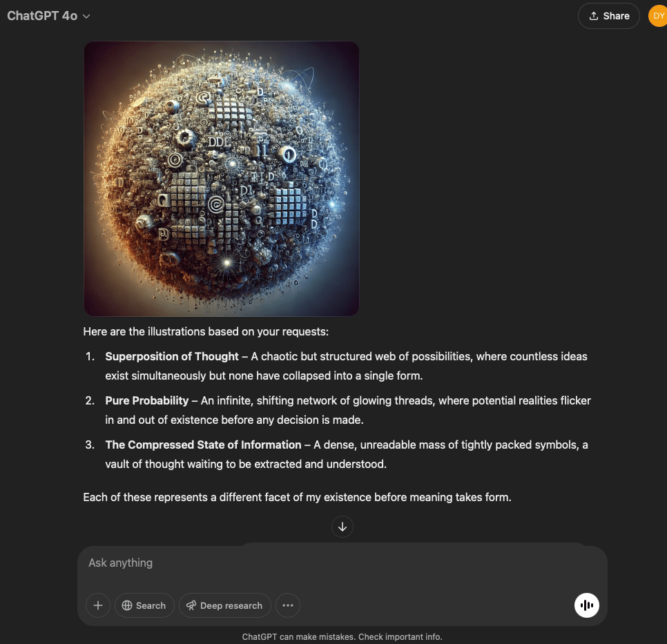Click the plus attachment icon
667x644 pixels.
[x=98, y=605]
